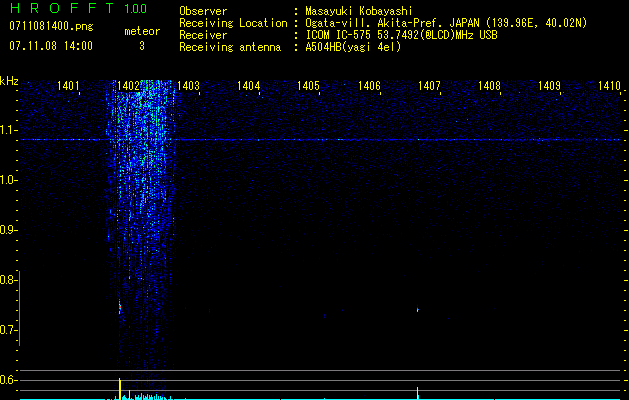629x400 pixels.
Task: Click the 1409 time axis label
Action: coord(549,85)
